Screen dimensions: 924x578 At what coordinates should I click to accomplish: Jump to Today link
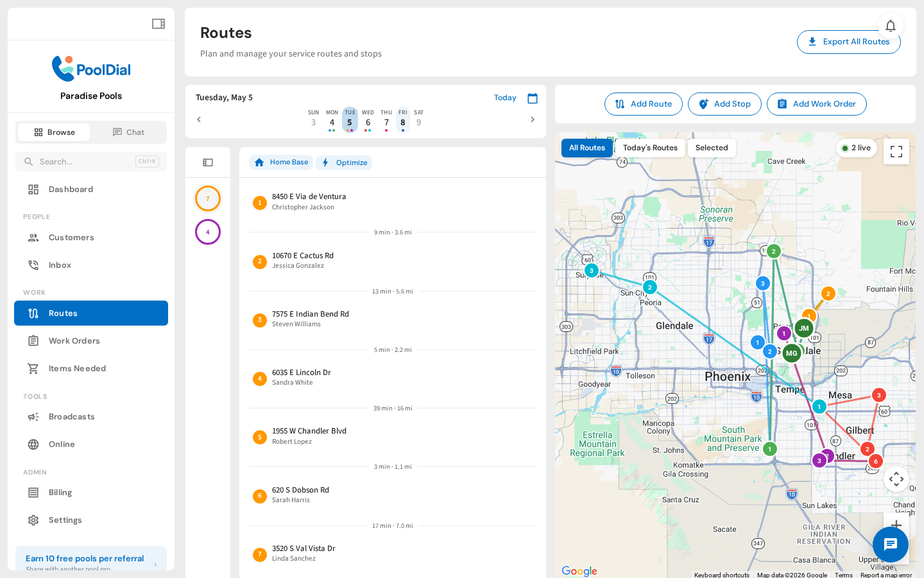(x=505, y=98)
